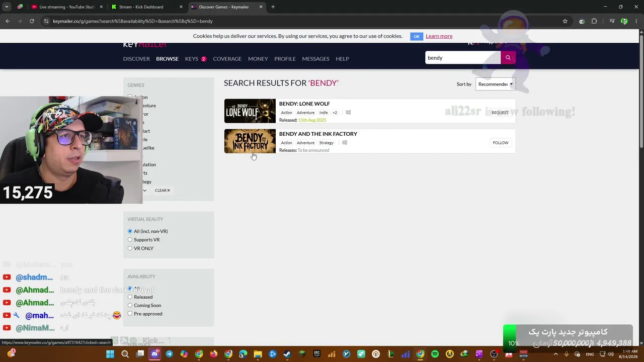Viewport: 644px width, 362px height.
Task: Clear the selected genre filters
Action: (x=163, y=191)
